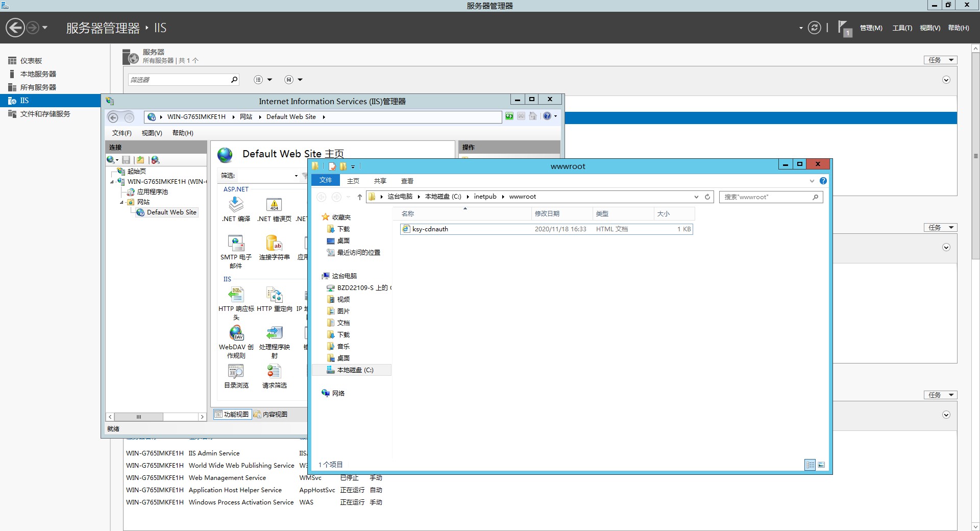The height and width of the screenshot is (531, 980).
Task: Collapse the WIN-G765IMKFE1H server tree node
Action: click(x=112, y=182)
